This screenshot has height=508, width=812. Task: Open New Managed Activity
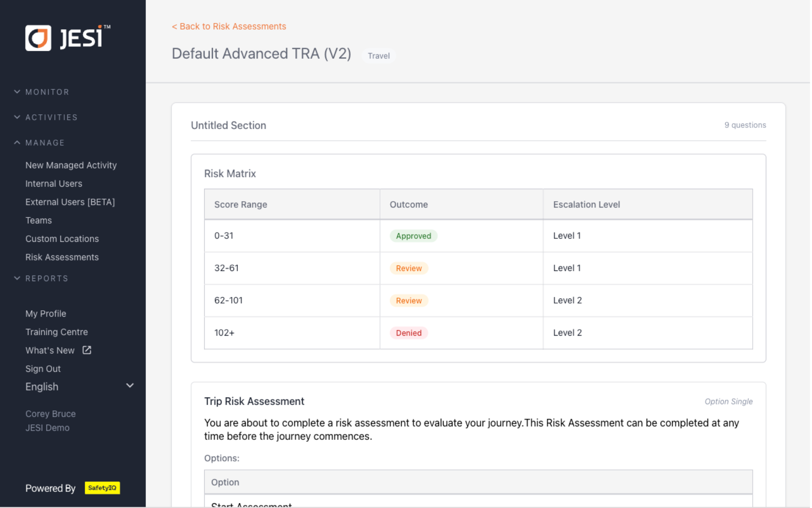coord(71,165)
